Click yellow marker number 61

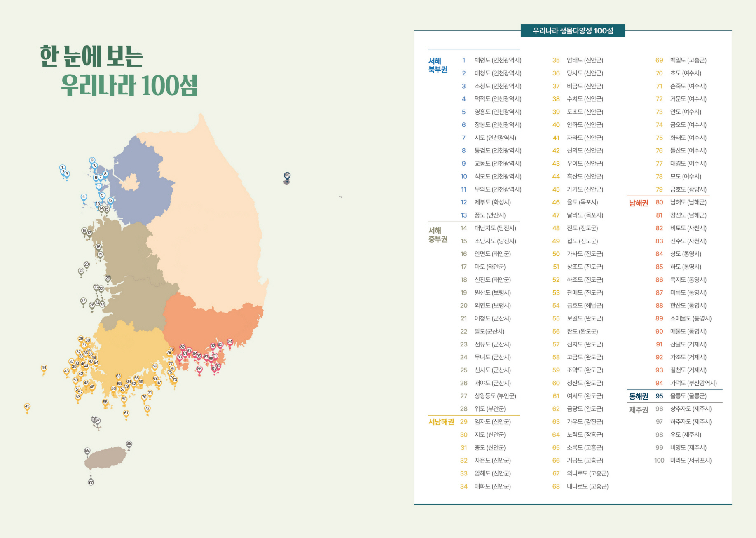(x=126, y=414)
